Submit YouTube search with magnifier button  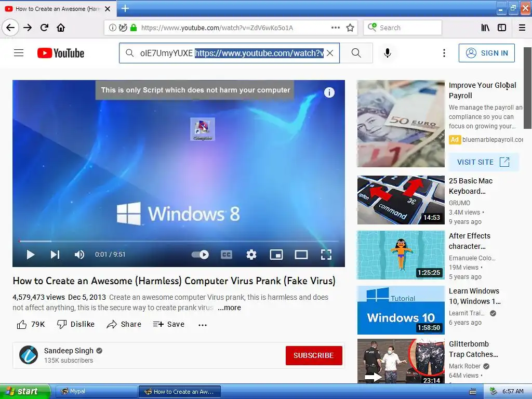coord(356,53)
